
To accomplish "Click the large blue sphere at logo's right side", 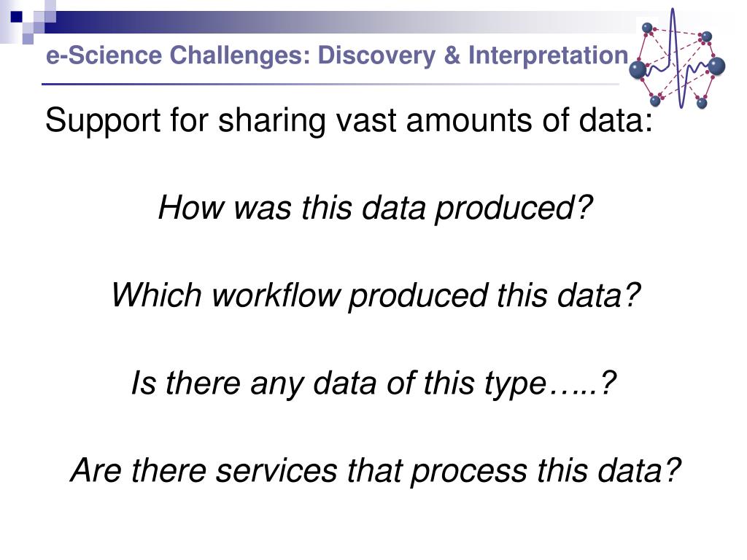I will 716,66.
